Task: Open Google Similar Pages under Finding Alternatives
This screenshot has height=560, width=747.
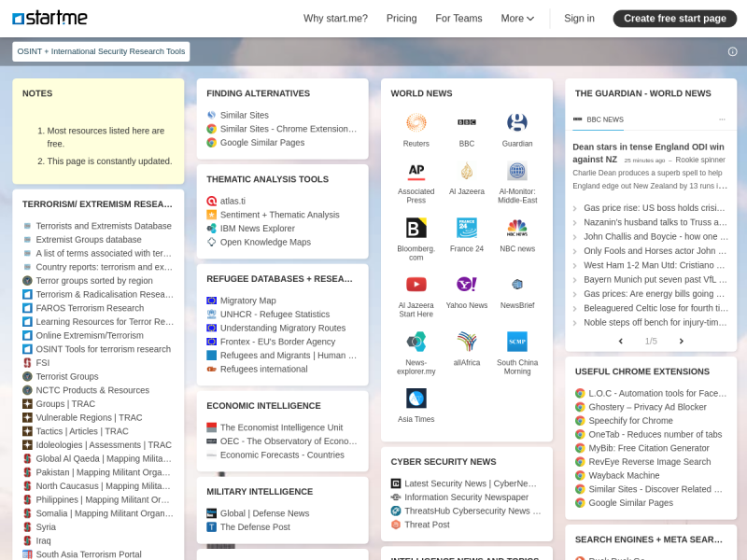Action: [x=262, y=143]
